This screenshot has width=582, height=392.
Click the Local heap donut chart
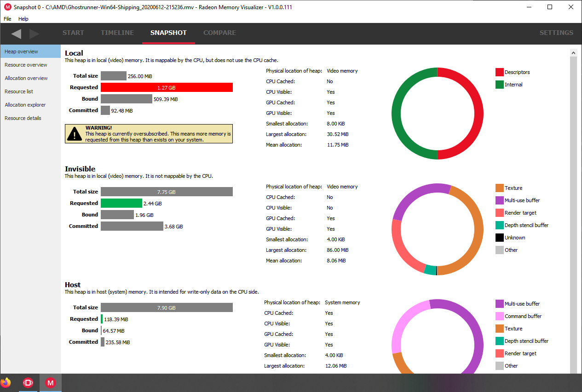pyautogui.click(x=438, y=114)
